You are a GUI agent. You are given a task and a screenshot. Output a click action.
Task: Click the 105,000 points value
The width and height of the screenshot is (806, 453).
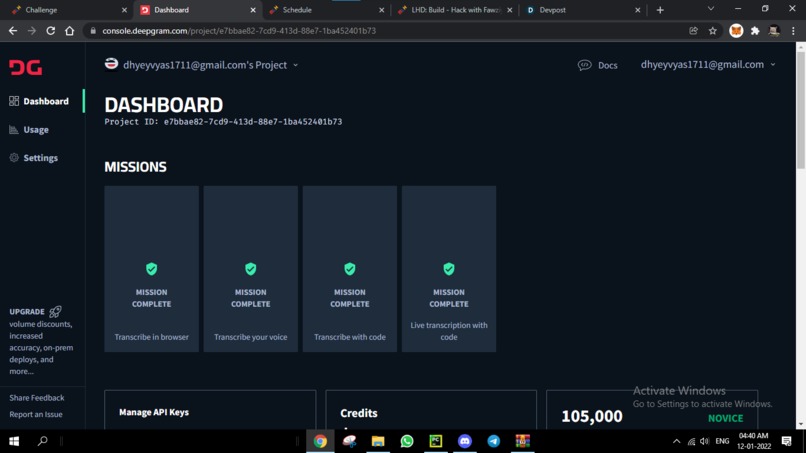[x=592, y=416]
